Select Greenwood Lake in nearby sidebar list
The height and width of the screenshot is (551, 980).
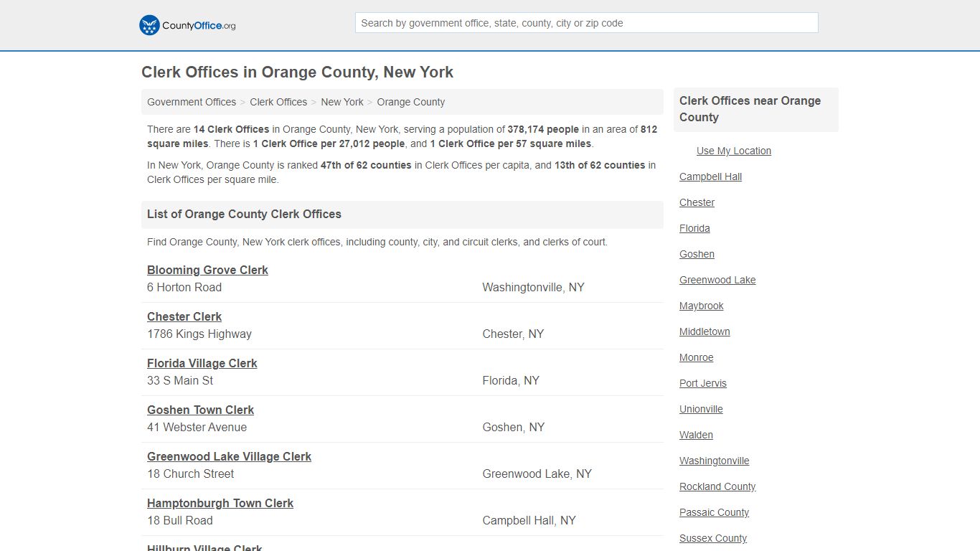click(717, 280)
